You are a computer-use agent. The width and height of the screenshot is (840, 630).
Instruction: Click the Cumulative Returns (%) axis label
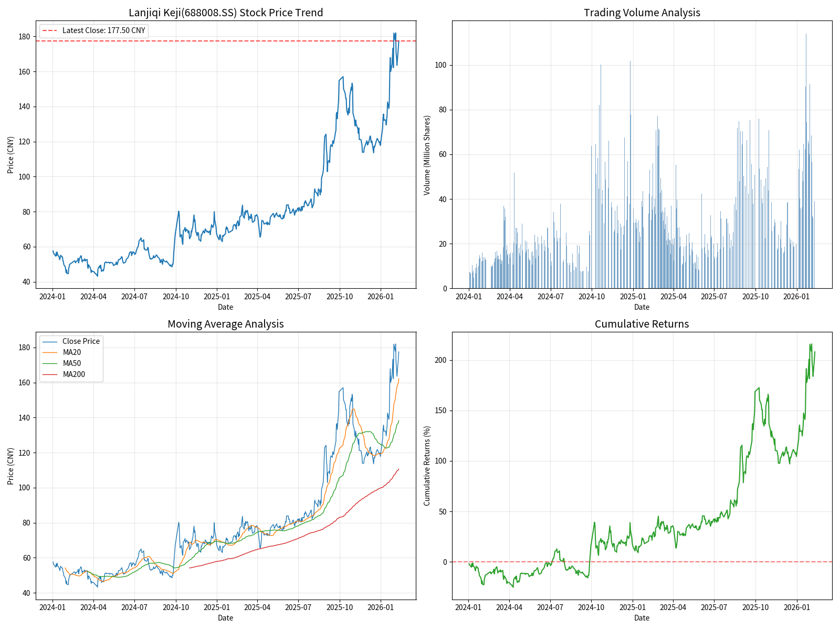tap(427, 466)
